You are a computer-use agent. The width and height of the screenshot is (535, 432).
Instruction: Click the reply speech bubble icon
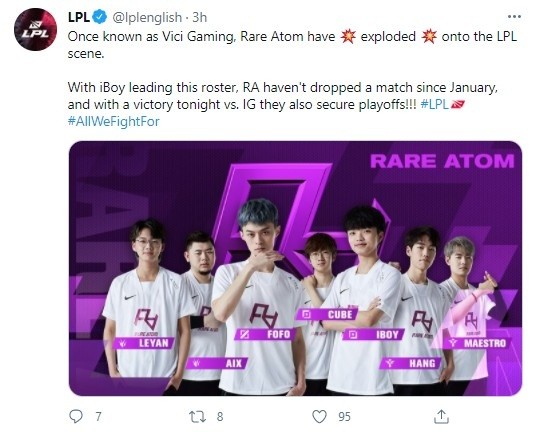click(76, 416)
